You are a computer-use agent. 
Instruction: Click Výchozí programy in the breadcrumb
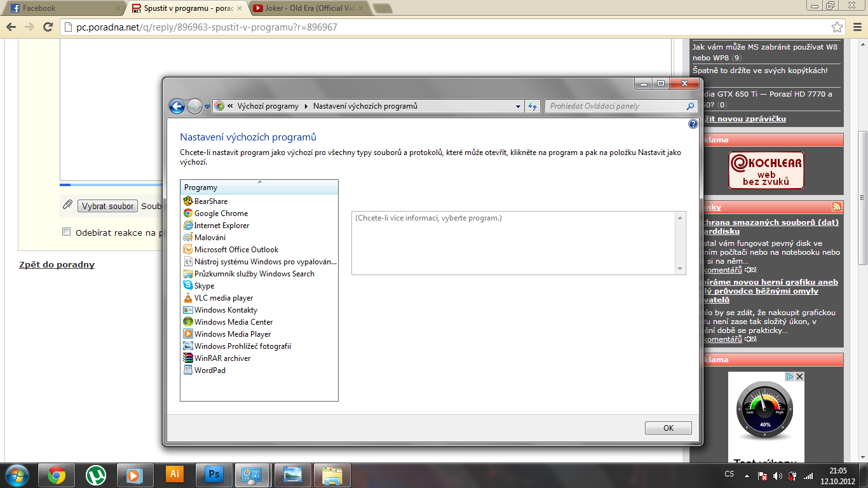click(x=268, y=106)
